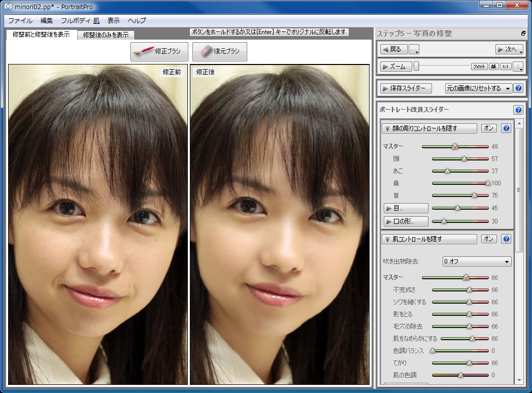Adjust the 毛穴の除去 slider
532x393 pixels.
pos(460,326)
